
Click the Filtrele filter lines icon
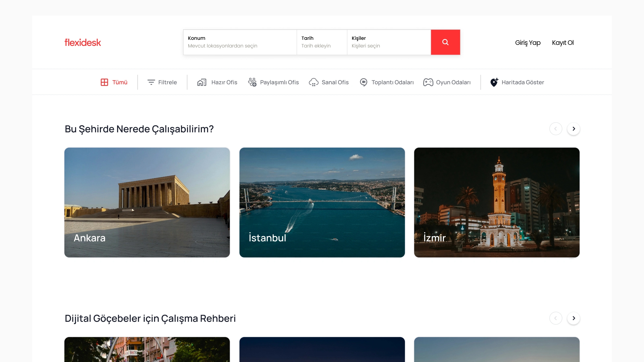[x=151, y=82]
